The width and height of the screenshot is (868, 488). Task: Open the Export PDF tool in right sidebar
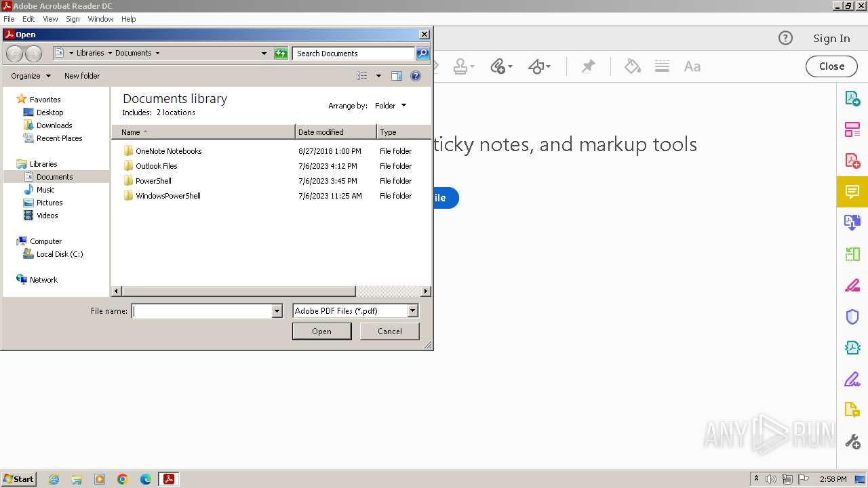(x=852, y=98)
